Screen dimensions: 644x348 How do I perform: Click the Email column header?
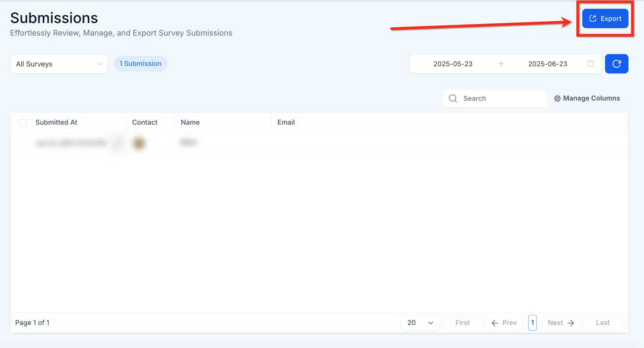(x=286, y=122)
